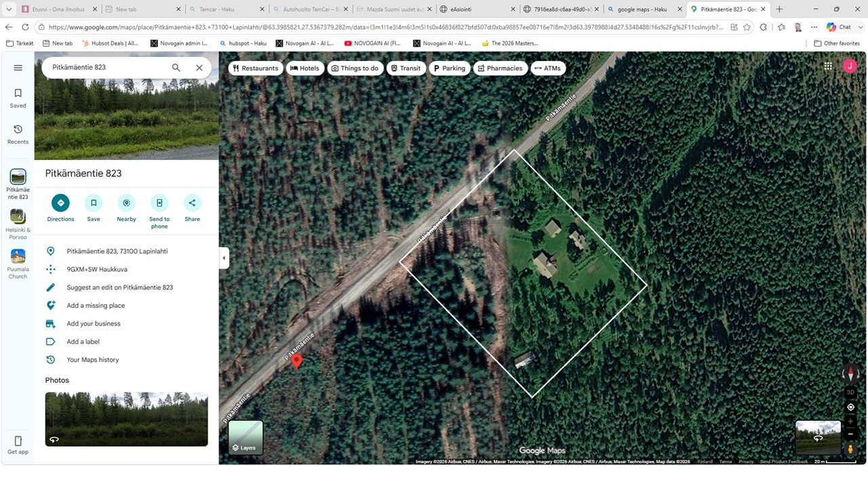Open Hubsot Deals bookmark
The height and width of the screenshot is (488, 868).
pos(111,43)
